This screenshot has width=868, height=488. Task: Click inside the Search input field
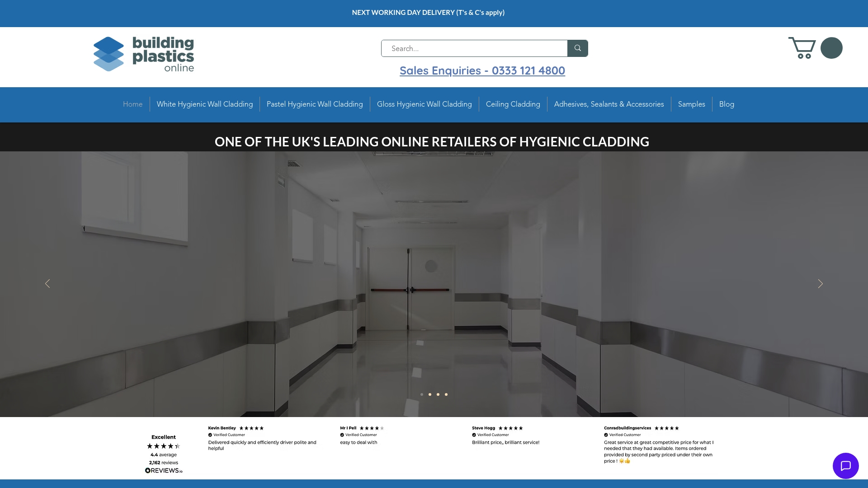tap(470, 48)
